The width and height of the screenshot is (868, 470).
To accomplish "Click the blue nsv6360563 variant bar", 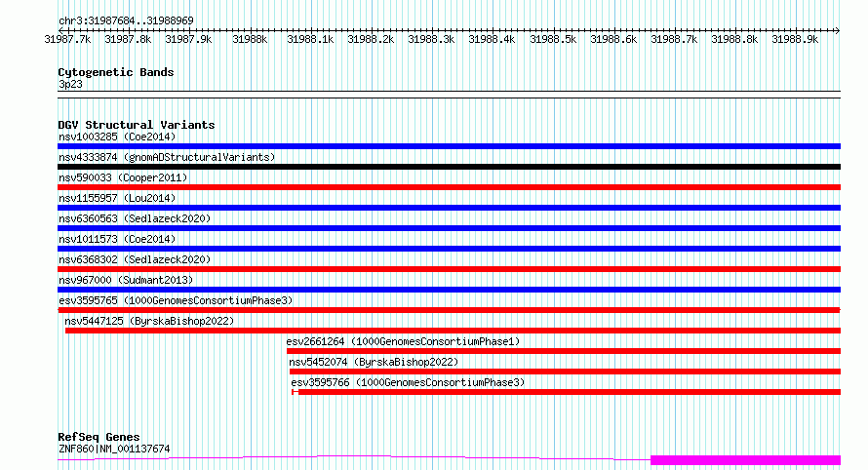I will (x=449, y=228).
